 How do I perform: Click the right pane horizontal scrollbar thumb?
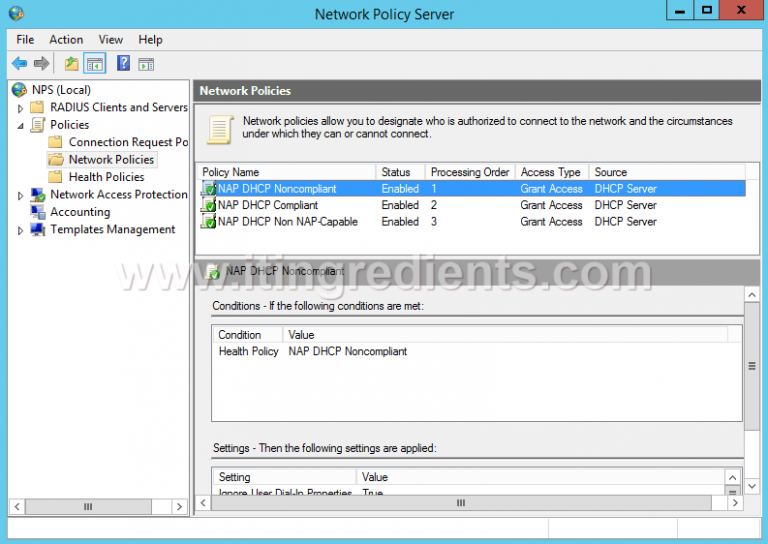[461, 503]
